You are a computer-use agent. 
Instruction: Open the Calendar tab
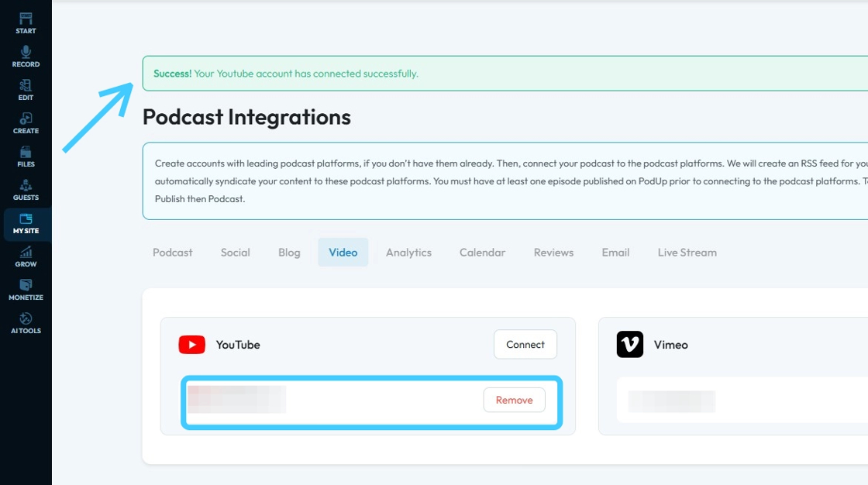[x=482, y=253]
